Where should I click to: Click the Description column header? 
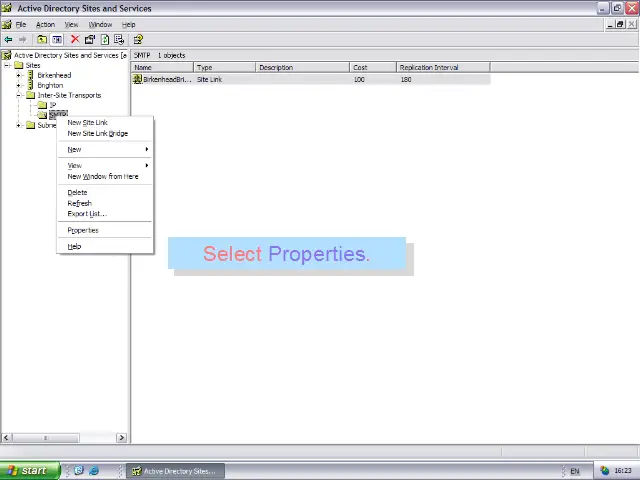point(302,67)
